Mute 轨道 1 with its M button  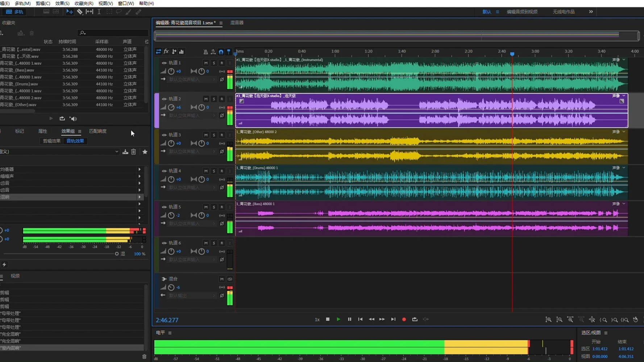(206, 63)
